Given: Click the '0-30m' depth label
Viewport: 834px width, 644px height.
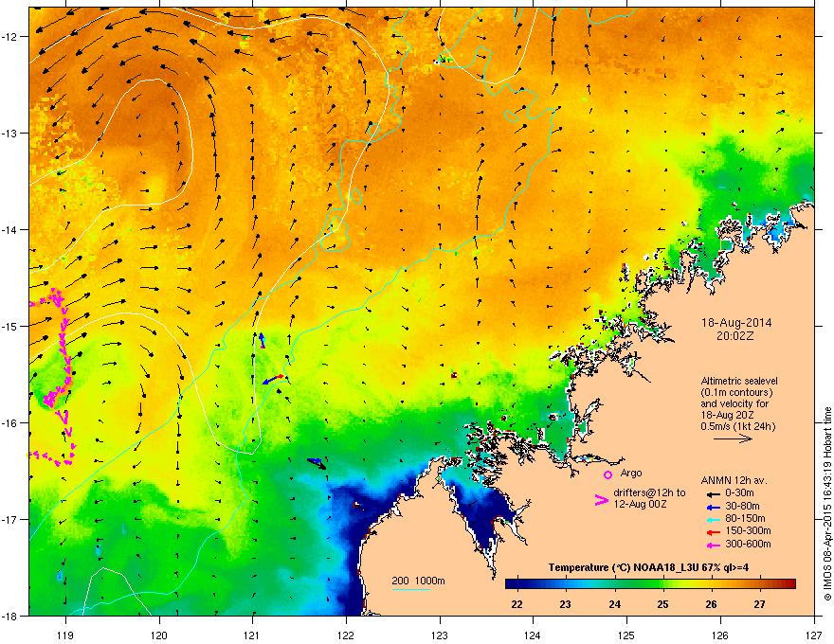Looking at the screenshot, I should [x=739, y=493].
